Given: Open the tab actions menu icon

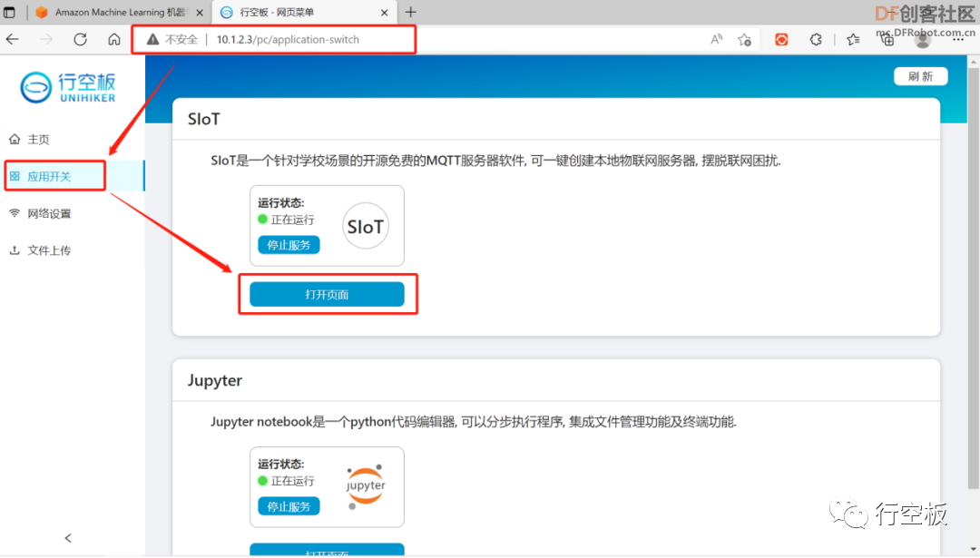Looking at the screenshot, I should (9, 12).
